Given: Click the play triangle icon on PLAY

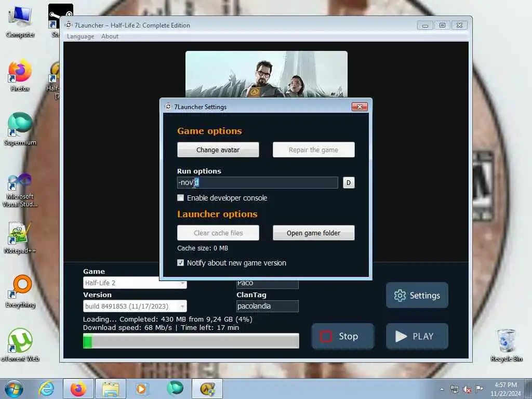Looking at the screenshot, I should pyautogui.click(x=401, y=336).
